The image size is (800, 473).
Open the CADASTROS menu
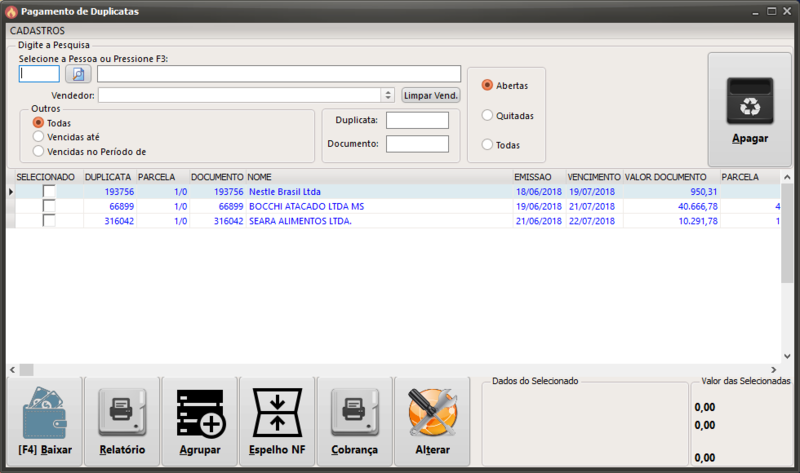[x=37, y=31]
